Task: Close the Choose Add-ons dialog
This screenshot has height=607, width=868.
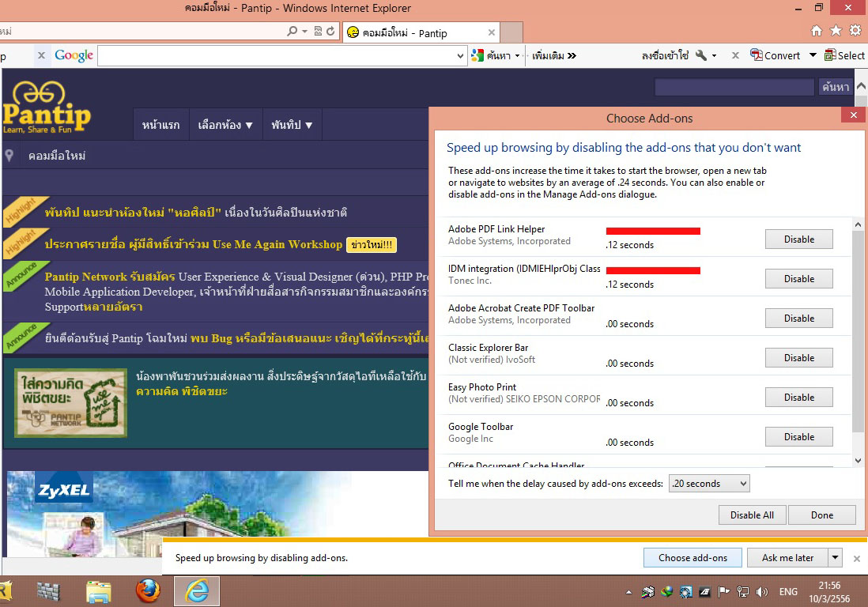Action: tap(854, 115)
